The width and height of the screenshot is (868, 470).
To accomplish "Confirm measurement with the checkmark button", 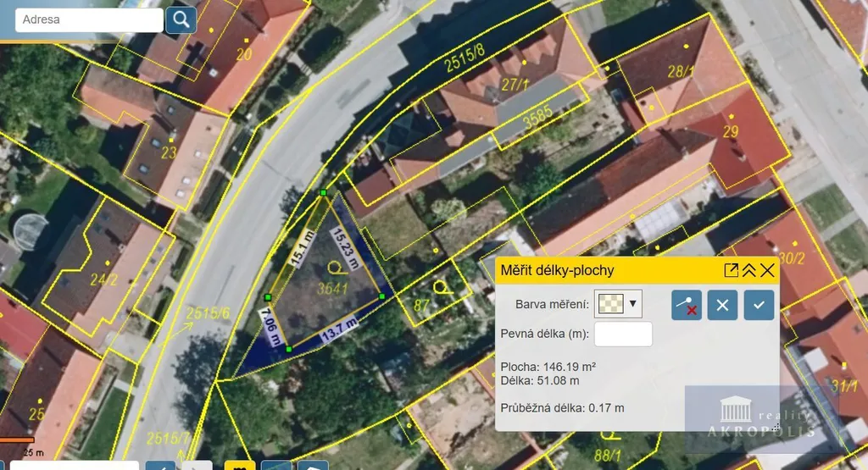I will pyautogui.click(x=759, y=305).
